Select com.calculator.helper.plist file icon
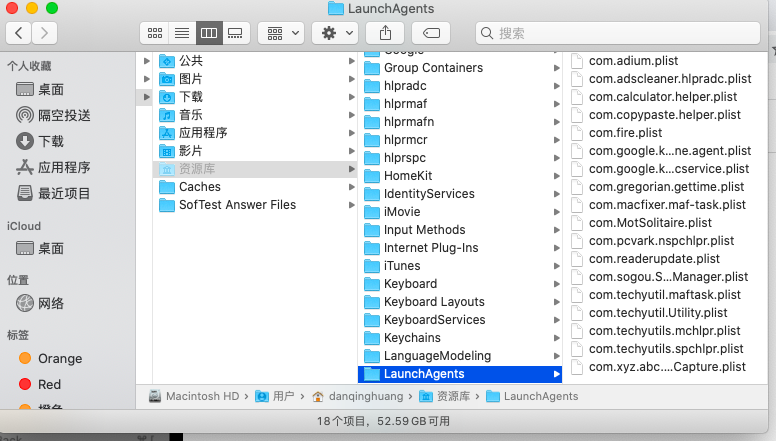776x441 pixels. click(x=577, y=97)
